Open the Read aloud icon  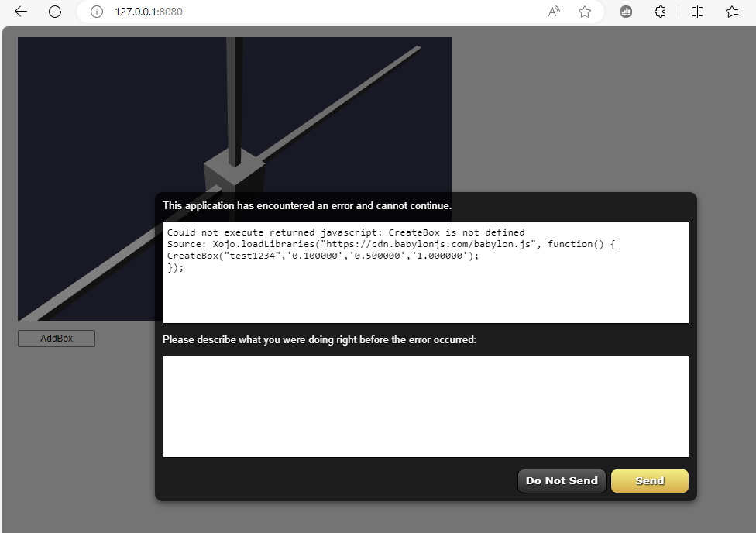click(554, 12)
